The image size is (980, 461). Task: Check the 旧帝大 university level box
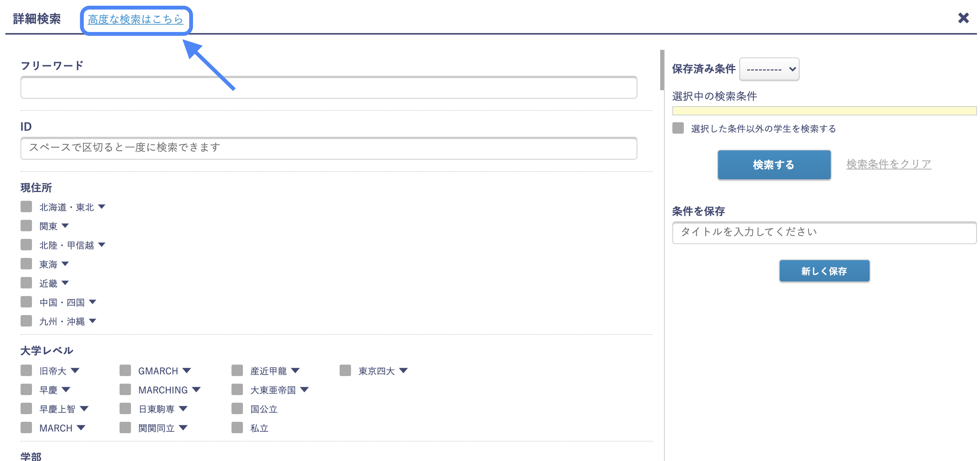tap(26, 370)
